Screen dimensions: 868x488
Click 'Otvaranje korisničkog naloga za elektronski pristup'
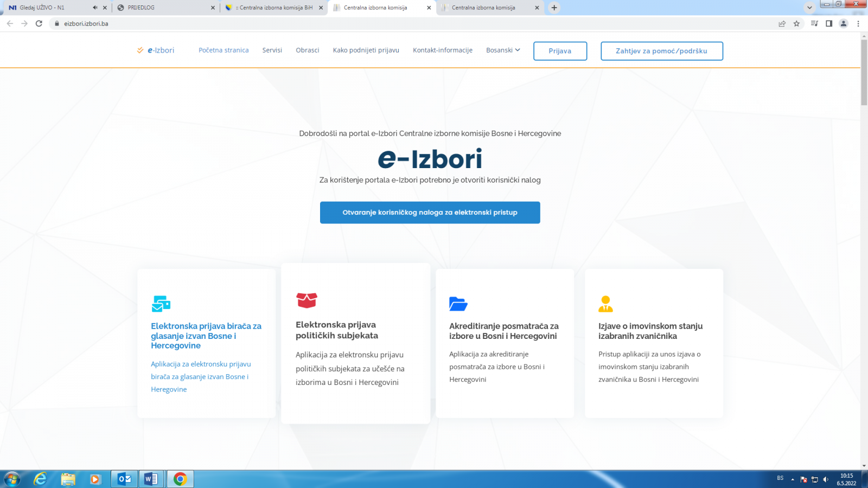pyautogui.click(x=430, y=213)
